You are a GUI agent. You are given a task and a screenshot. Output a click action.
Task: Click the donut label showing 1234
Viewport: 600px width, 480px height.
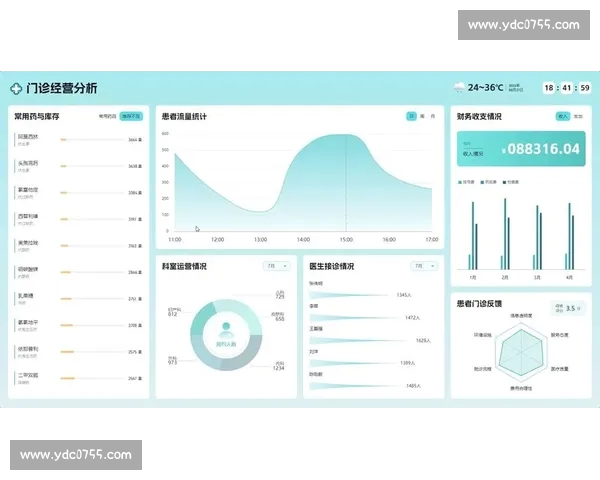pos(279,368)
